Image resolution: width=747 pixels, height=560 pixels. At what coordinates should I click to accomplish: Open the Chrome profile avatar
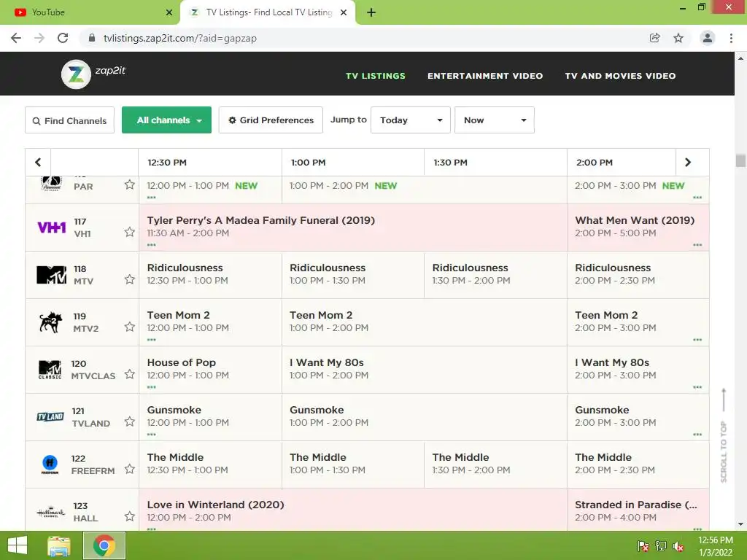[708, 38]
